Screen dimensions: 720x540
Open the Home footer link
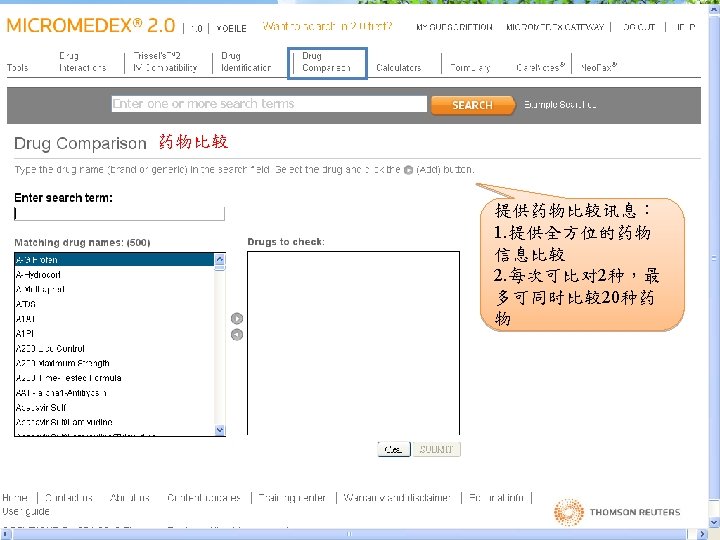coord(15,497)
